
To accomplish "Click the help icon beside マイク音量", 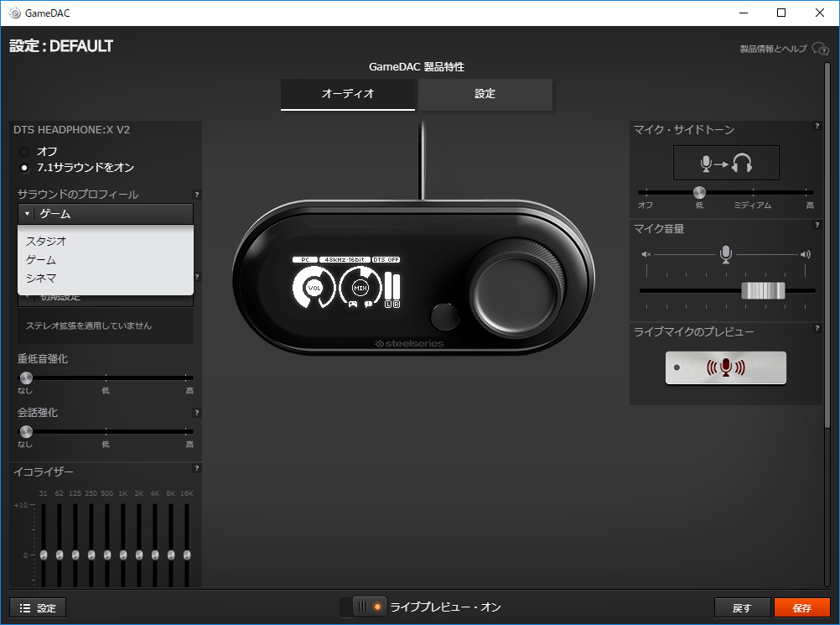I will pos(817,225).
